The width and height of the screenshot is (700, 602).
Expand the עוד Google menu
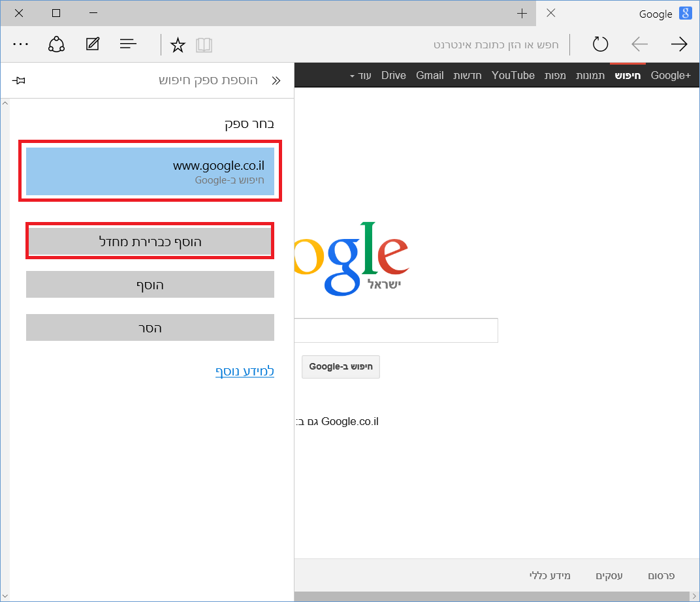360,75
